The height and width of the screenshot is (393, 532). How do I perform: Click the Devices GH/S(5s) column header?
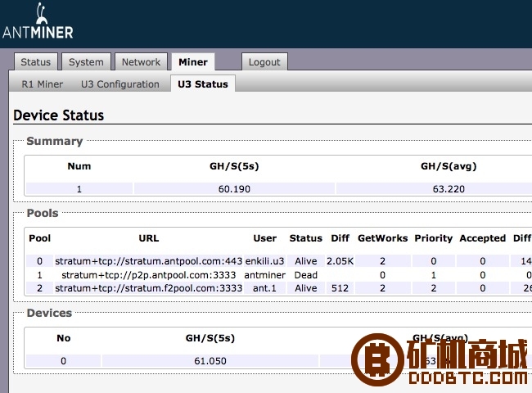[210, 337]
